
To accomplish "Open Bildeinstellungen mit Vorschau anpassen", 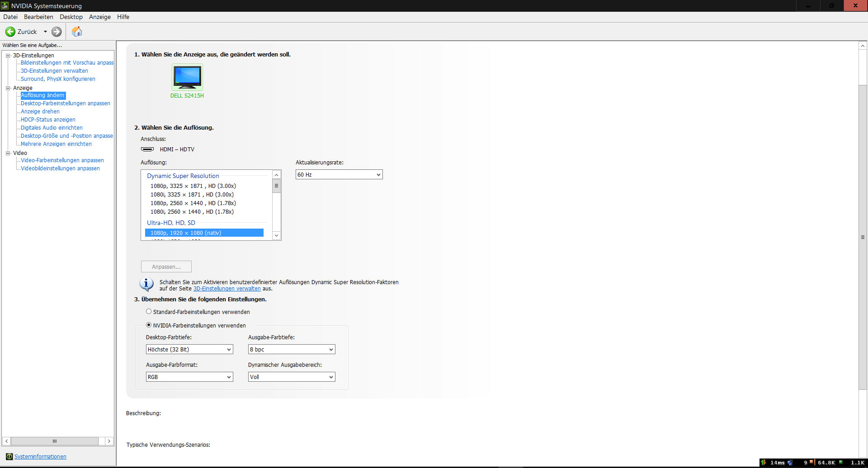I will pos(67,63).
